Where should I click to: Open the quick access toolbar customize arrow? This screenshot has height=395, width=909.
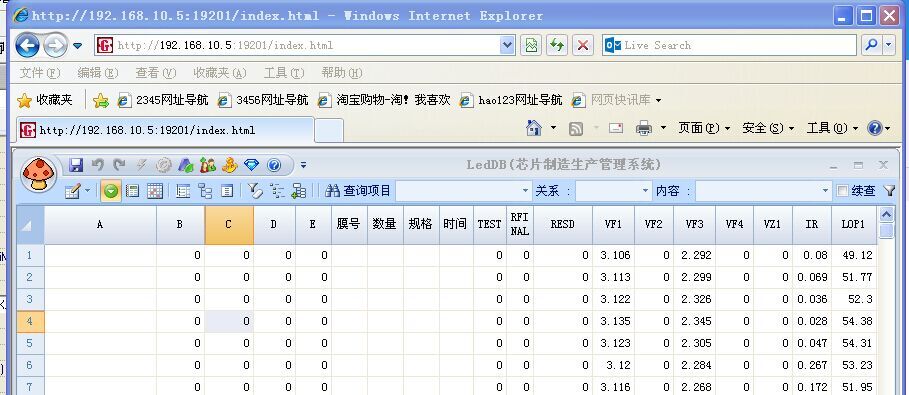(x=303, y=165)
